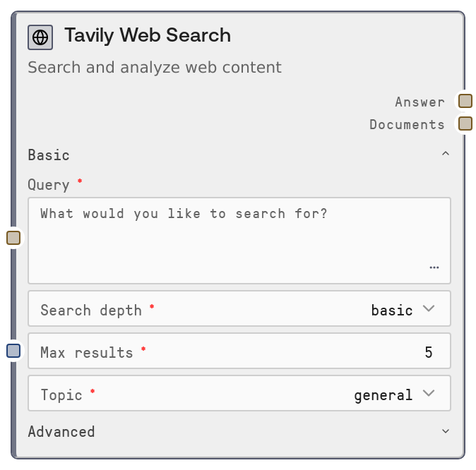Open the Topic 'general' value
Screen dimensions: 476x470
click(383, 394)
